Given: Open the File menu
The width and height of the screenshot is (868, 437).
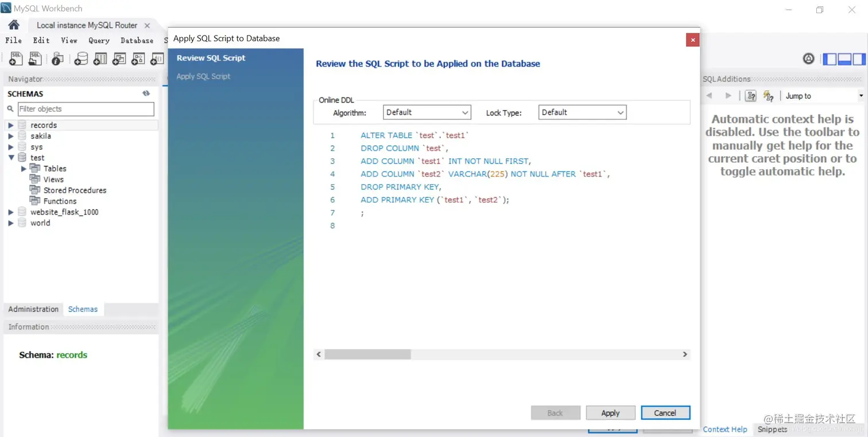Looking at the screenshot, I should (x=13, y=40).
